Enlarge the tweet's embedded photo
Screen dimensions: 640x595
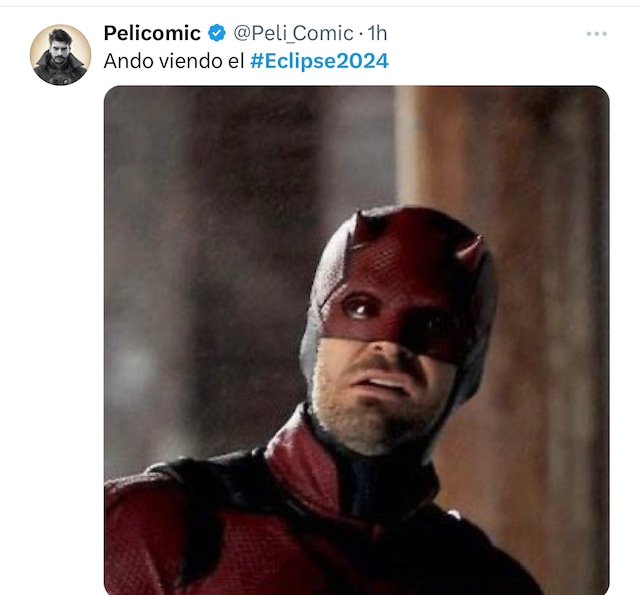coord(356,340)
